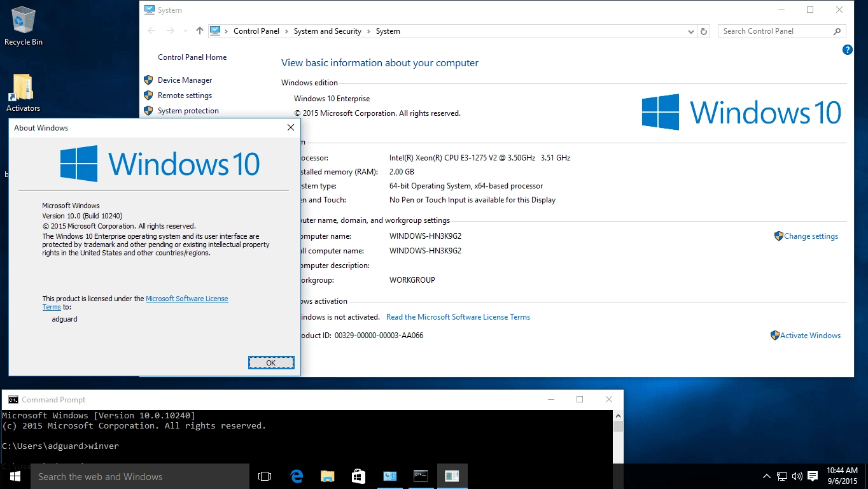The height and width of the screenshot is (489, 868).
Task: Close the About Windows dialog
Action: [x=291, y=127]
